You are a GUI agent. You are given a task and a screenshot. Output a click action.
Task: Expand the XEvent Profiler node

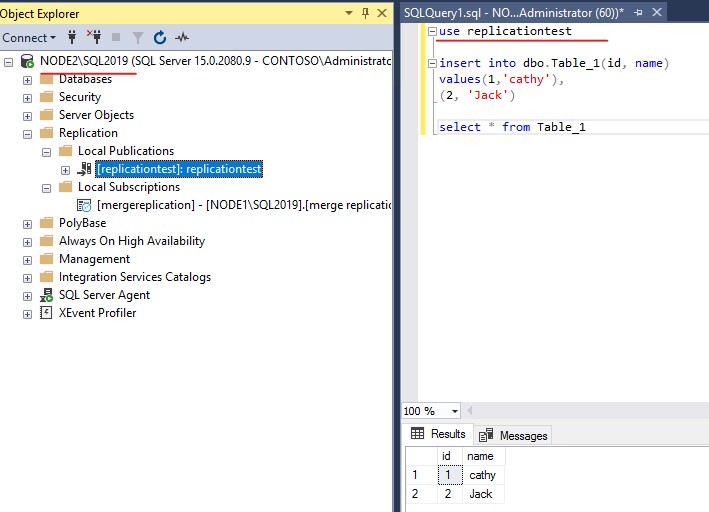pyautogui.click(x=28, y=314)
